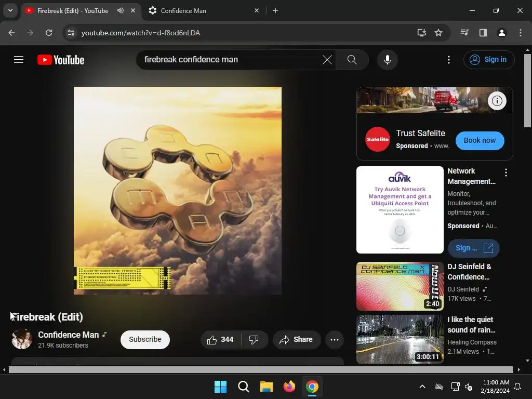Focus the address bar URL
Screen dimensions: 532x399
[x=140, y=33]
